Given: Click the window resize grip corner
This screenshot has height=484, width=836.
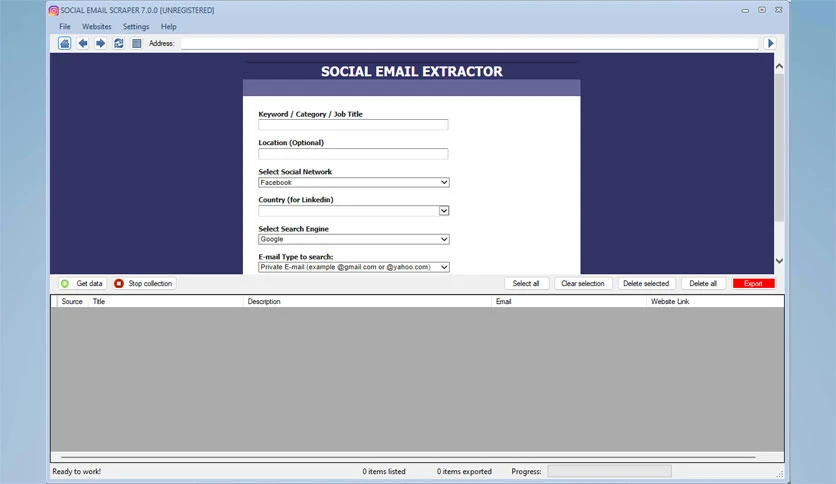Looking at the screenshot, I should click(780, 474).
